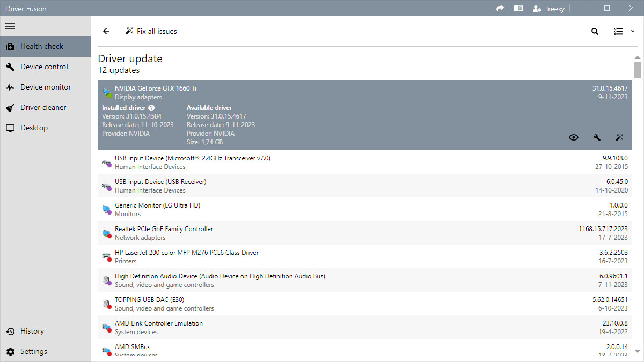The width and height of the screenshot is (644, 362).
Task: Open the Device monitor section
Action: (46, 87)
